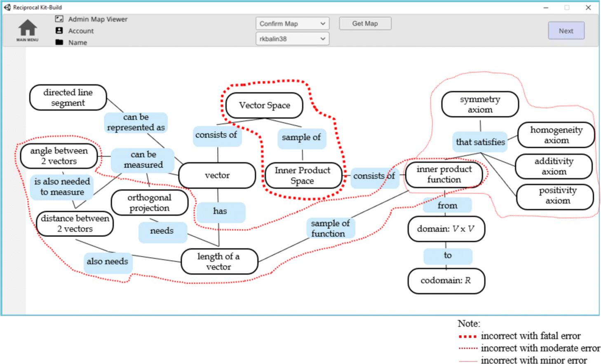Click 'sample of' link above Inner Product Space

(x=302, y=138)
